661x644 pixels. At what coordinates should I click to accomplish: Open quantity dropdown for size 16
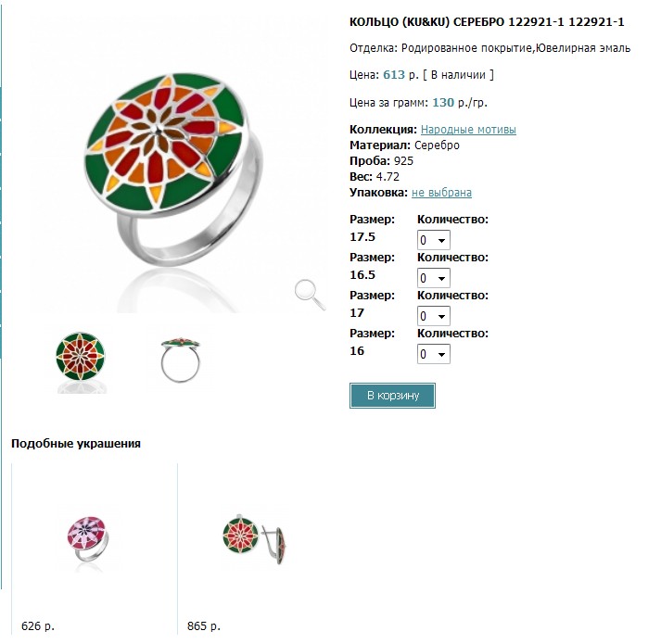[434, 354]
